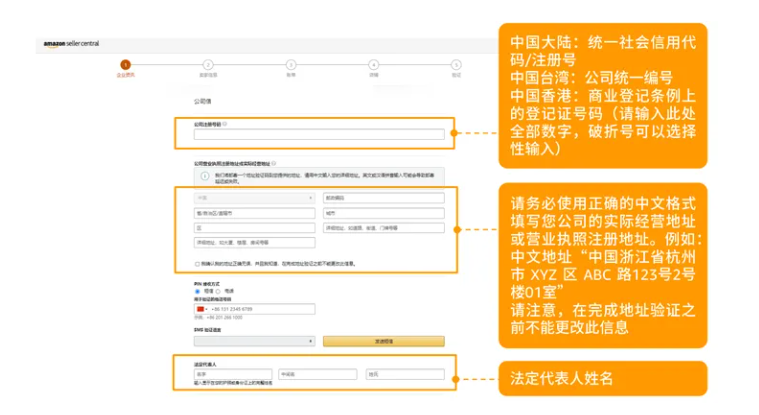Click the info icon in address notice box
759x415 pixels.
pos(199,176)
